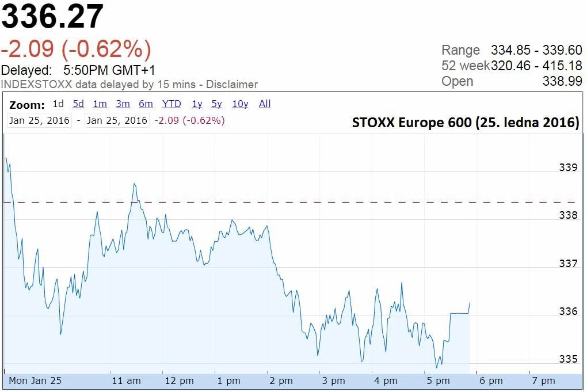Edit the start date field Jan 25, 2016
The height and width of the screenshot is (392, 587).
click(x=39, y=120)
